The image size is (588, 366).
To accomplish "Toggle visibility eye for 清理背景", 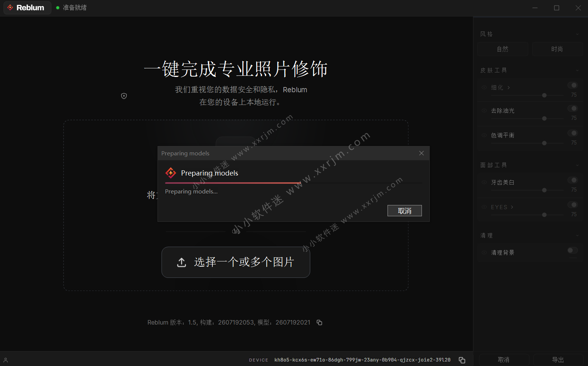I will pos(484,252).
